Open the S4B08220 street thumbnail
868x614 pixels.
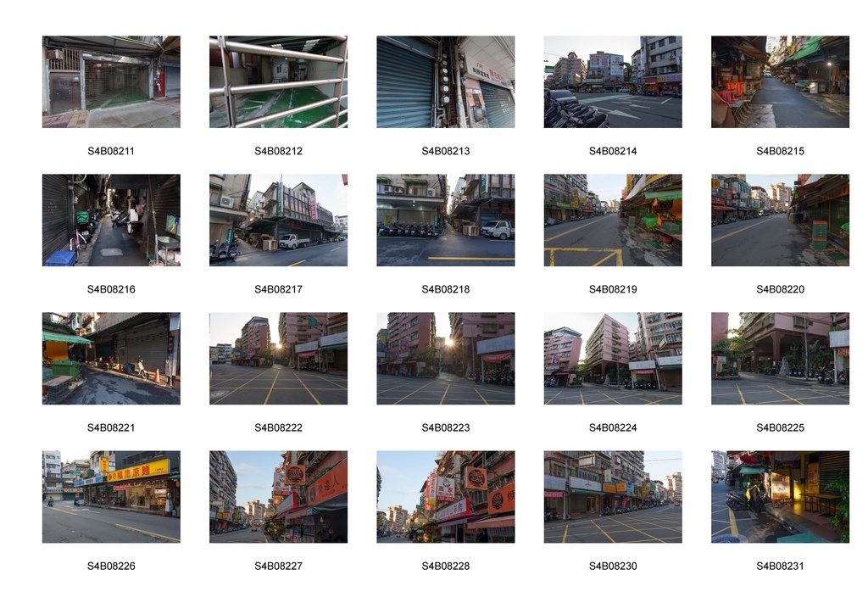pos(780,220)
